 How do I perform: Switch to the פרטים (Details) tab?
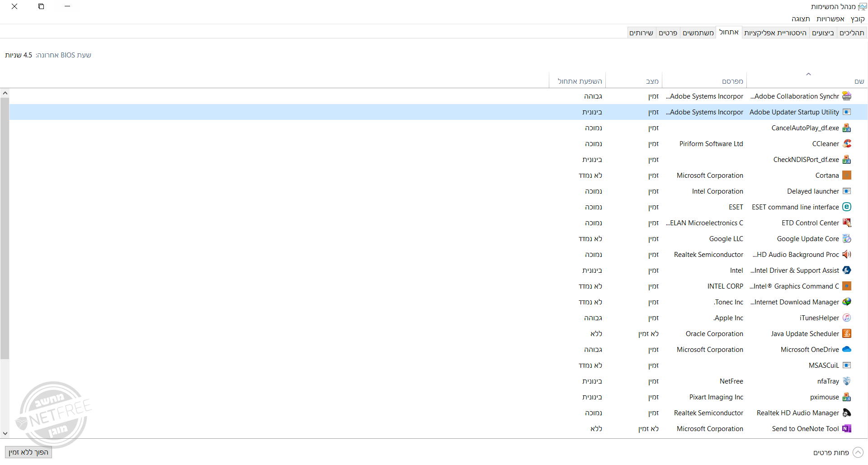[x=668, y=33]
